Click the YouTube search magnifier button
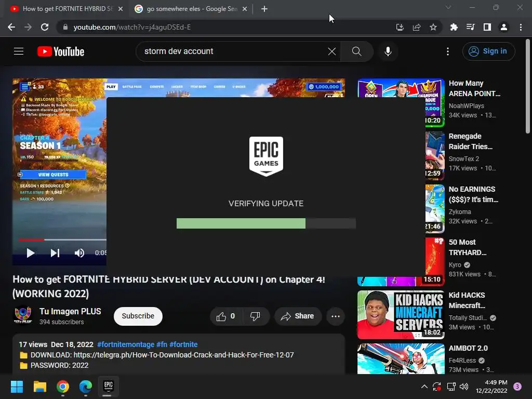This screenshot has height=399, width=532. (356, 51)
